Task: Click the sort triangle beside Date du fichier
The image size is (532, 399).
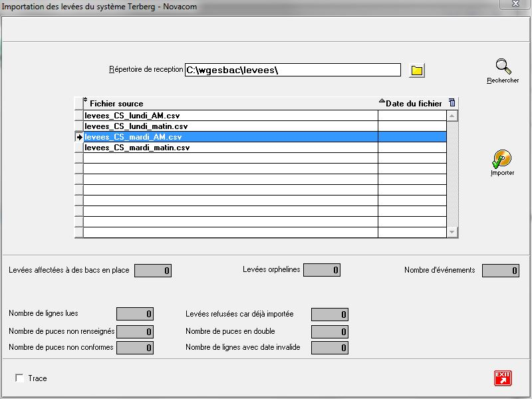Action: (x=382, y=102)
